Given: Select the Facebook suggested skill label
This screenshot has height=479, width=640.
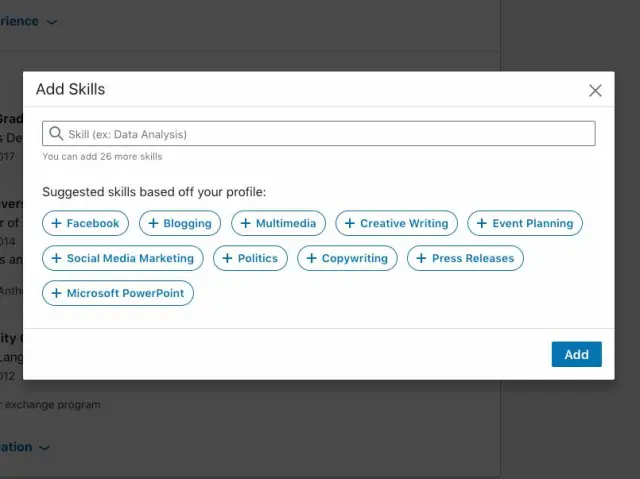Looking at the screenshot, I should coord(93,223).
